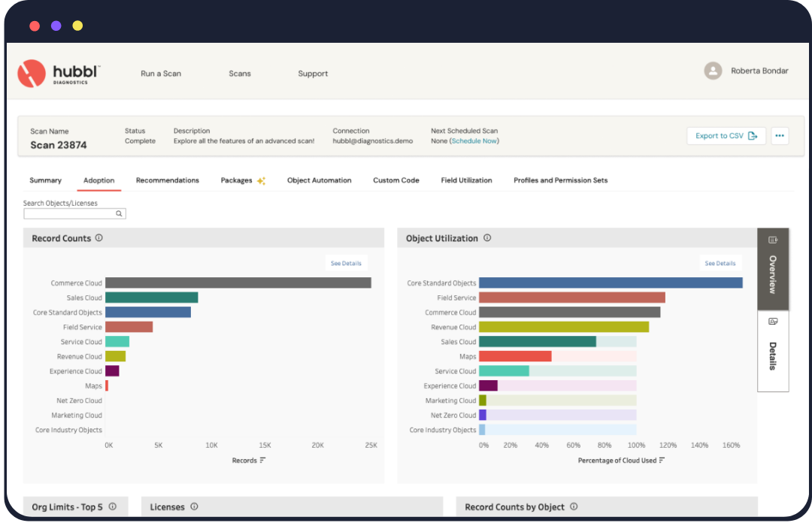The image size is (812, 526).
Task: Open the Support page
Action: click(x=313, y=74)
